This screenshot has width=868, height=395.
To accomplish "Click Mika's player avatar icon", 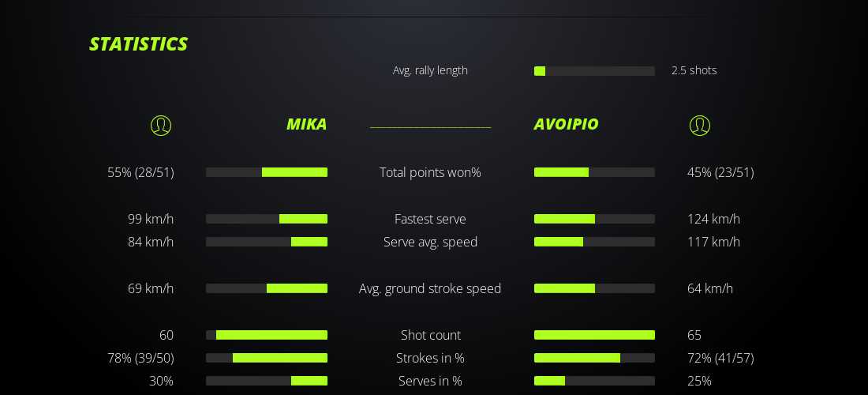I will pyautogui.click(x=161, y=125).
